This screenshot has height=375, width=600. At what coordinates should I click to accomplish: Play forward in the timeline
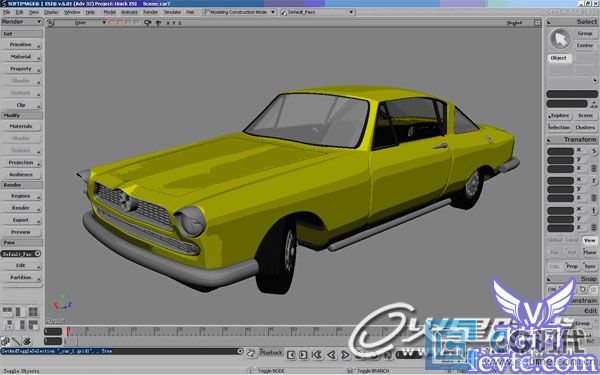click(345, 355)
